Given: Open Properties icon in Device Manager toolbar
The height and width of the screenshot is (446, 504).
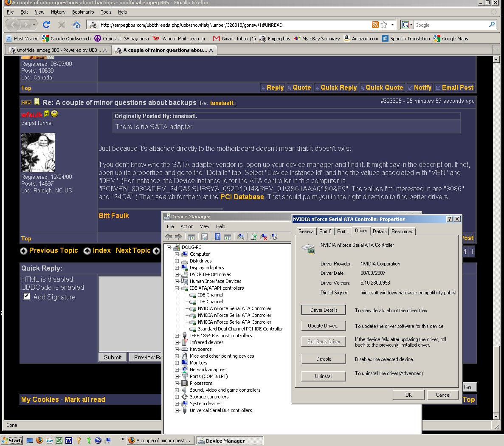Looking at the screenshot, I should point(204,237).
